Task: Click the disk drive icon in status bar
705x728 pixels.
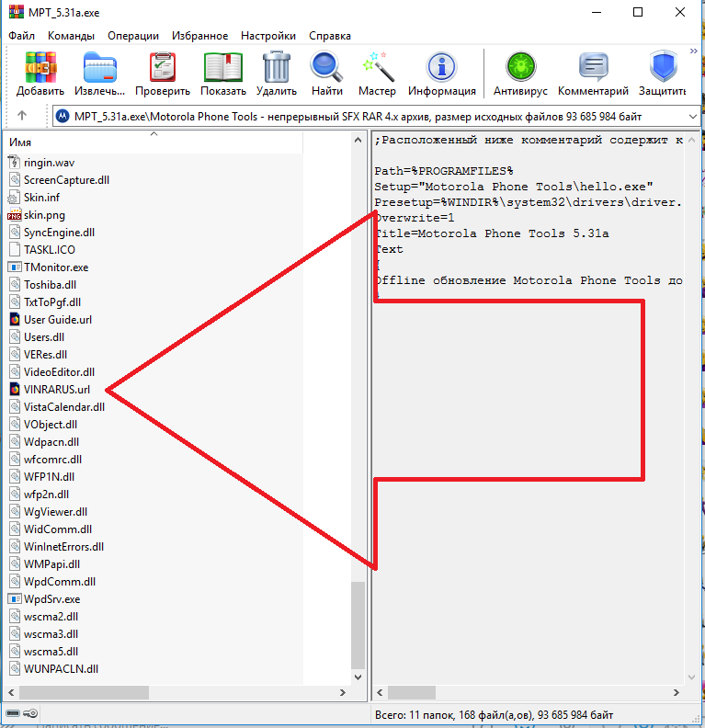Action: point(13,713)
